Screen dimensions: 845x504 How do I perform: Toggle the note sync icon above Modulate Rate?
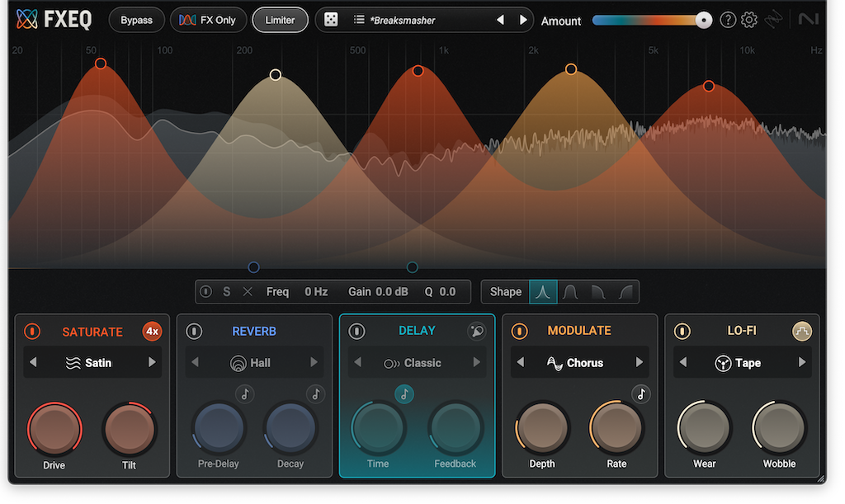(640, 394)
